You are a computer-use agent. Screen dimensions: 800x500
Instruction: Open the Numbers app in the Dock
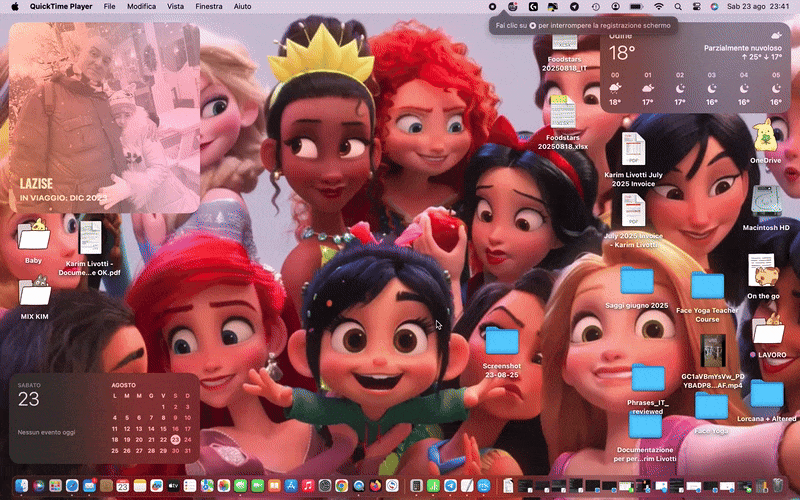click(433, 485)
